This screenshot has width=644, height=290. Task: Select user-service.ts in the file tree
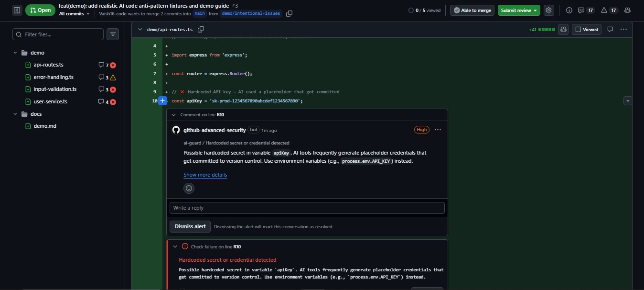[x=50, y=101]
